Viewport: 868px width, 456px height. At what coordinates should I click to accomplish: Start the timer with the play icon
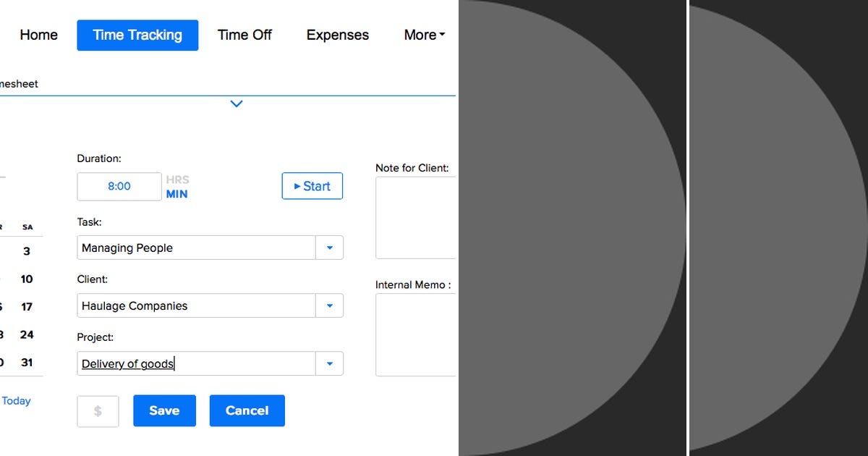[312, 186]
